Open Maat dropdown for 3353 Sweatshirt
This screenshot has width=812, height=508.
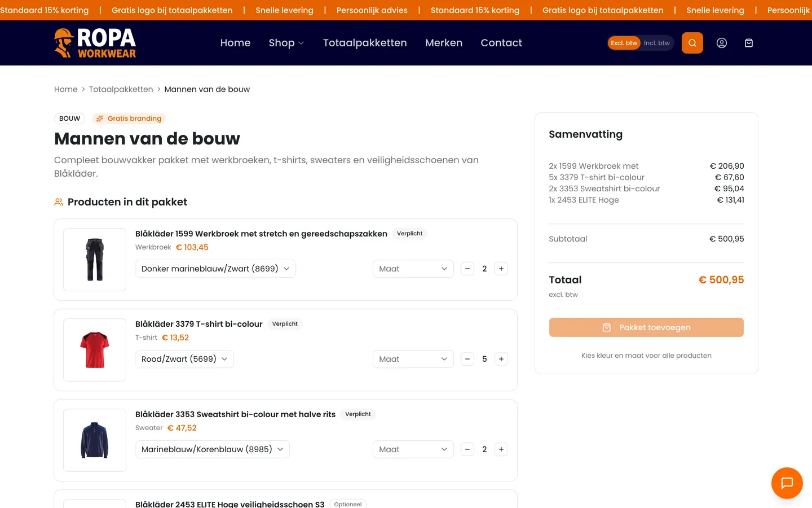point(413,449)
